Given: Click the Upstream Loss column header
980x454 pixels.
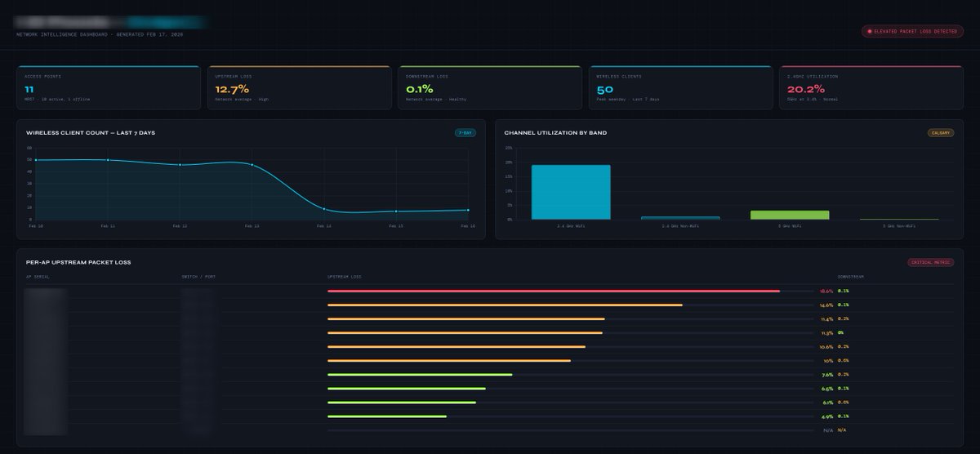Looking at the screenshot, I should coord(344,277).
